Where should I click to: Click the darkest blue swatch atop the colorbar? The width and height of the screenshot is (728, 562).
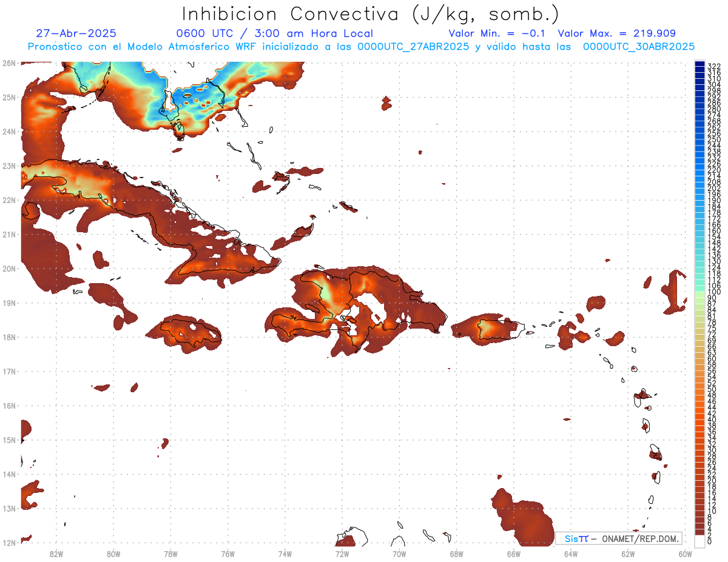coord(700,64)
